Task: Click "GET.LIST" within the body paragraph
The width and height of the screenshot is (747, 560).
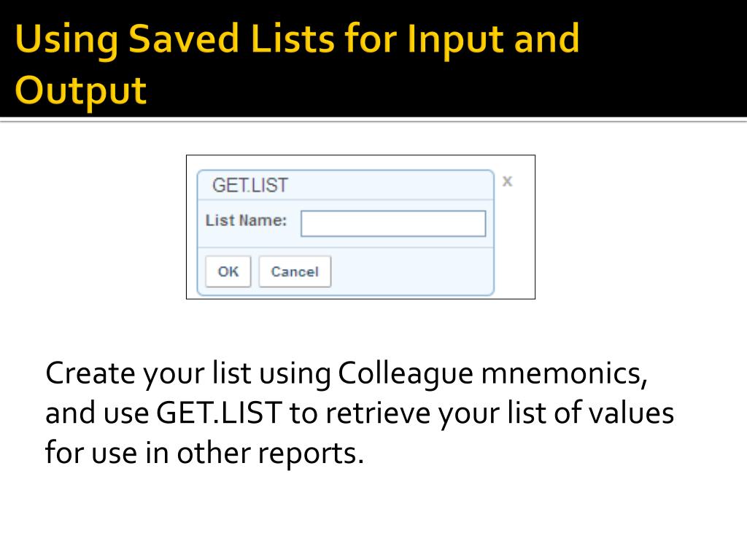Action: [x=219, y=413]
